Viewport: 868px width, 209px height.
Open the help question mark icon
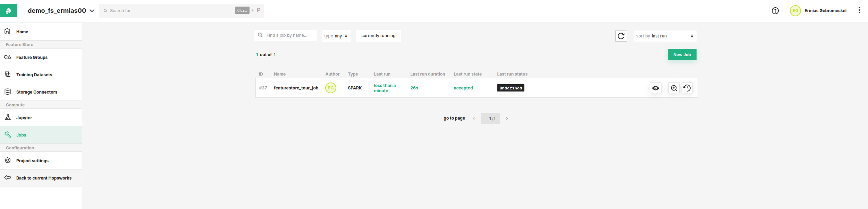pos(775,11)
